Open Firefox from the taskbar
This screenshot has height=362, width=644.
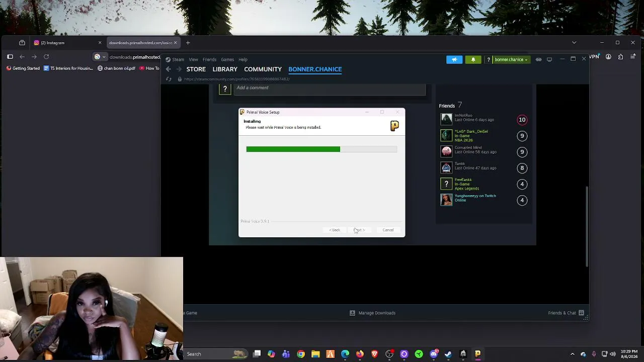coord(360,354)
